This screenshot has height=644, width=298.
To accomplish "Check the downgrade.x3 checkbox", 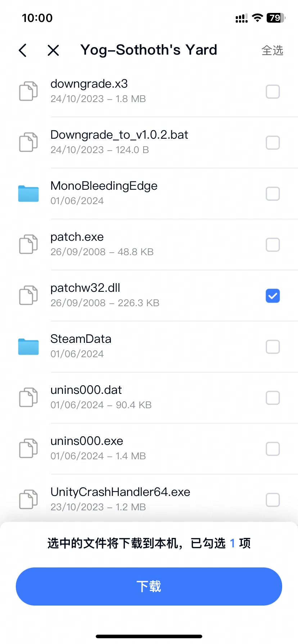I will (272, 92).
